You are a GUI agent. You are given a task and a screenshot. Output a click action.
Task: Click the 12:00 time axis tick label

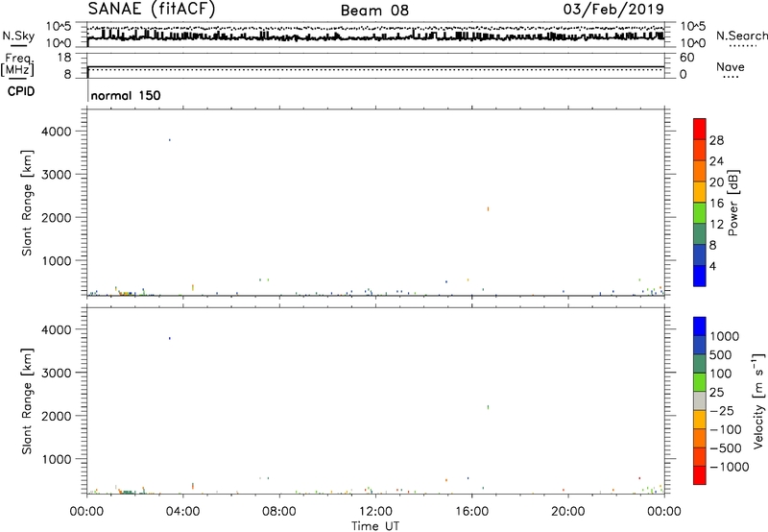(375, 512)
